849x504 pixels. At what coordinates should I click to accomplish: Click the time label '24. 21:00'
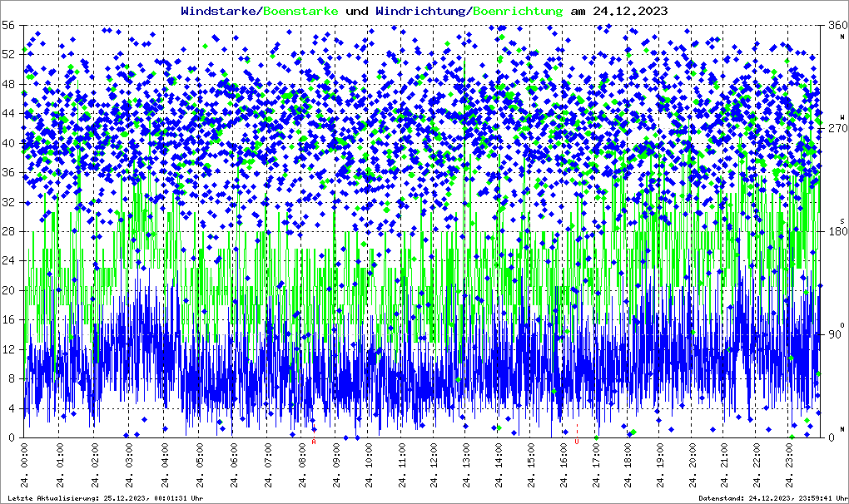point(725,465)
